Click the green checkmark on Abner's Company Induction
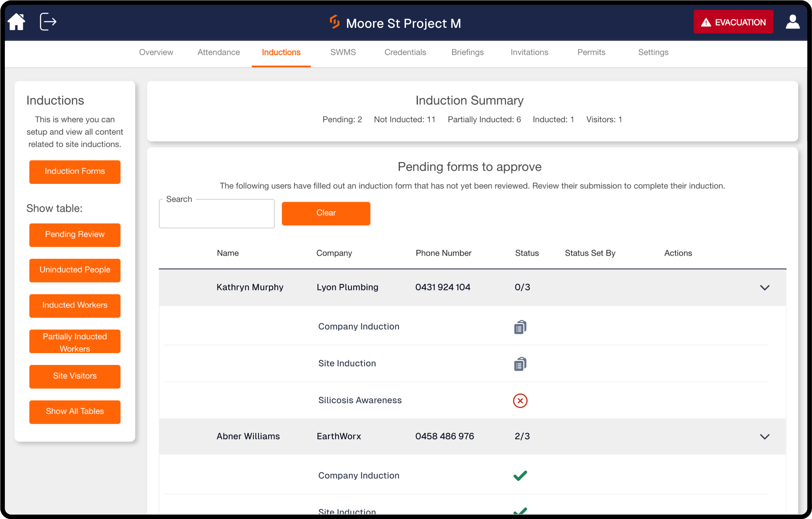 pyautogui.click(x=520, y=476)
